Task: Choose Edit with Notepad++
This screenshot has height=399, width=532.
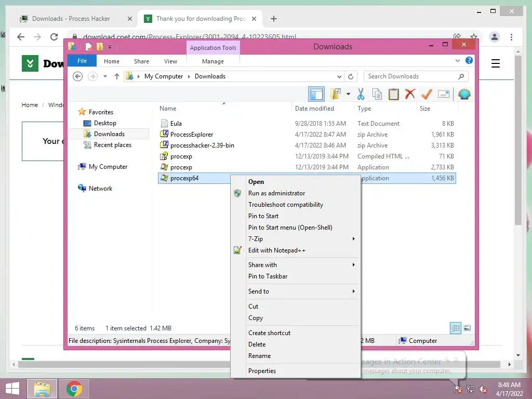Action: pyautogui.click(x=276, y=250)
